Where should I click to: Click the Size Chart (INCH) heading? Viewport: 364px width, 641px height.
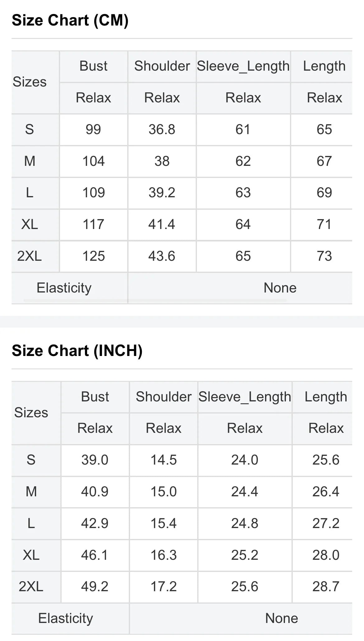[77, 351]
